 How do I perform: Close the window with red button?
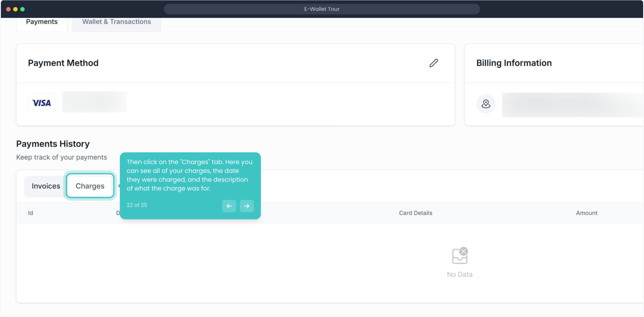tap(9, 9)
